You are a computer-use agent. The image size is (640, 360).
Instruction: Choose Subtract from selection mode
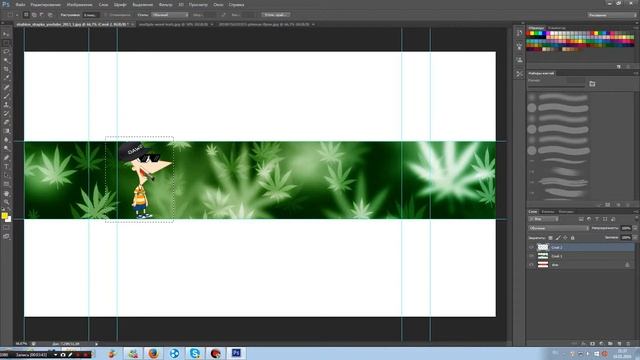[42, 15]
